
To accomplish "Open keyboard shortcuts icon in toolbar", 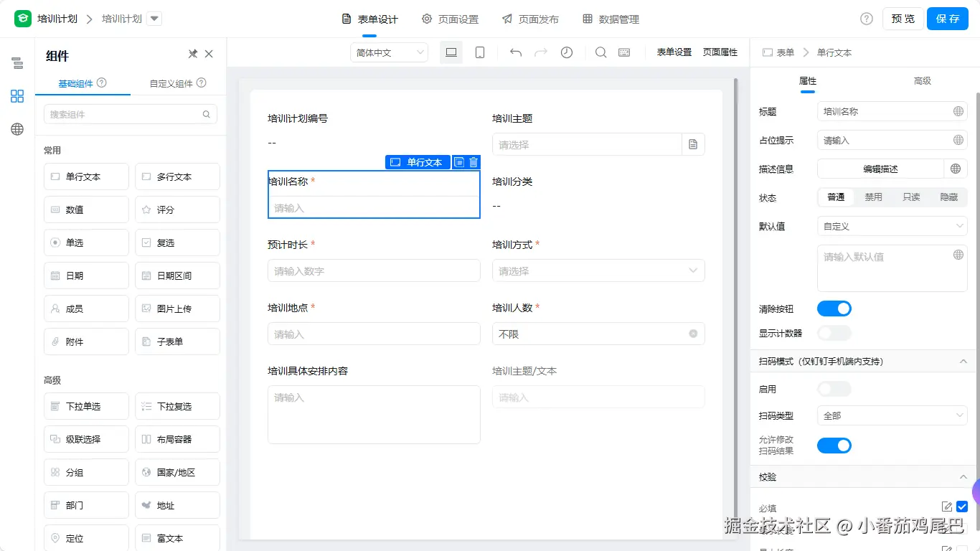I will coord(624,52).
